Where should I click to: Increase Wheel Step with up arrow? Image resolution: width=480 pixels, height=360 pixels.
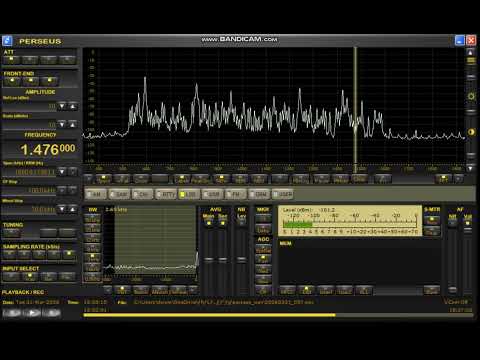(73, 209)
